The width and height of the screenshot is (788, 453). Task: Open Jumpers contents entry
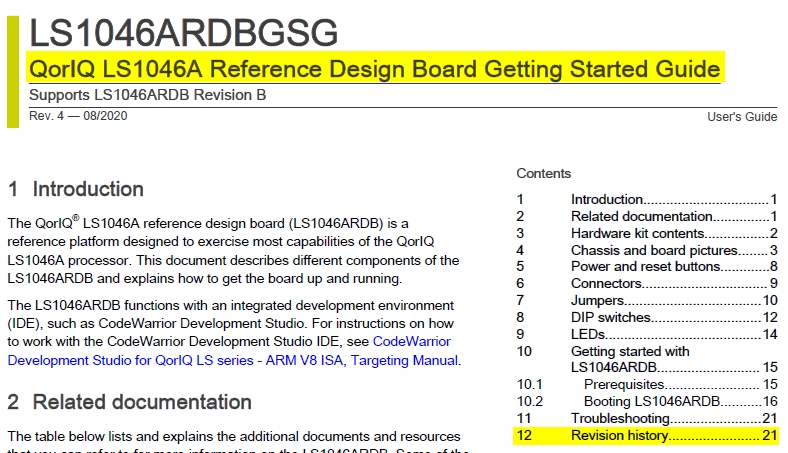point(647,301)
